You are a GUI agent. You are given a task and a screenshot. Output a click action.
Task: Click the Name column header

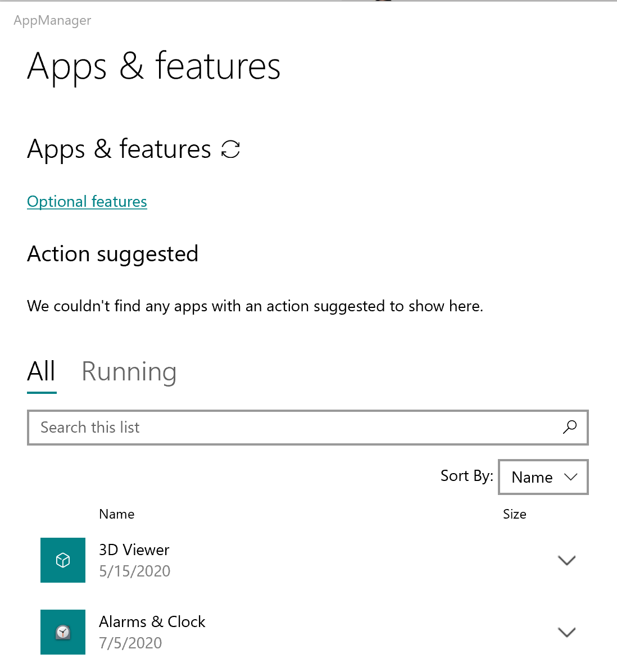pyautogui.click(x=117, y=514)
